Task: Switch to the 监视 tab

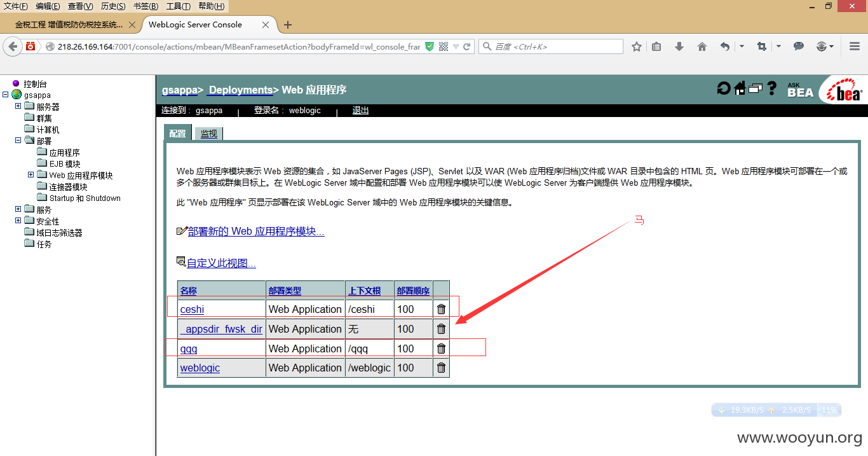Action: [208, 134]
